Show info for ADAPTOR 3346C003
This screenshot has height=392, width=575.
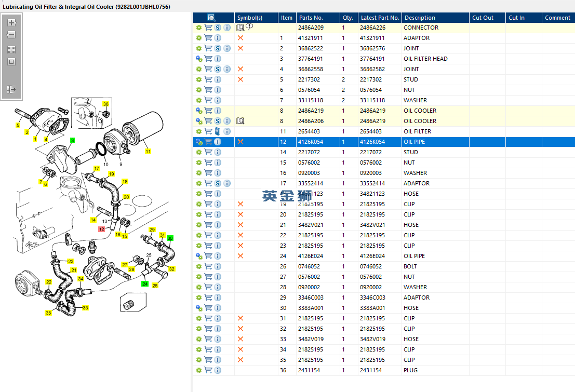[x=218, y=298]
